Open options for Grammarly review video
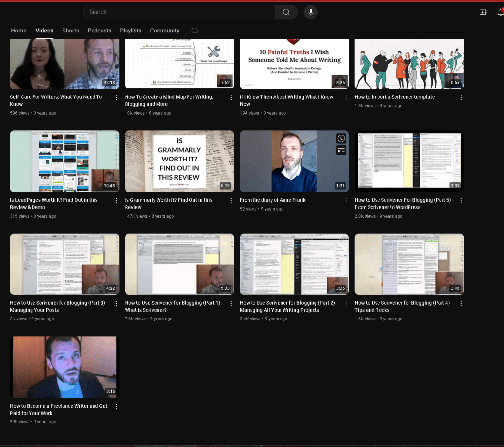 coord(231,201)
